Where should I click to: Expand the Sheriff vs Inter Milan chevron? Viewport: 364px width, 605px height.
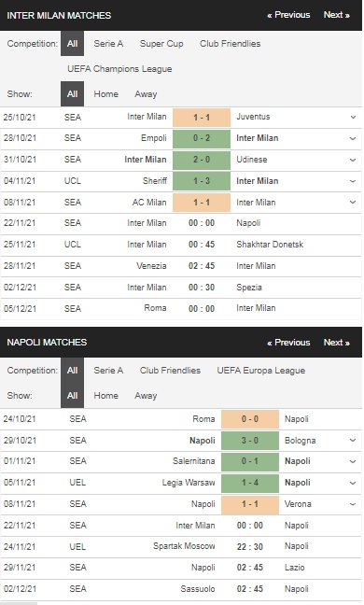(353, 181)
